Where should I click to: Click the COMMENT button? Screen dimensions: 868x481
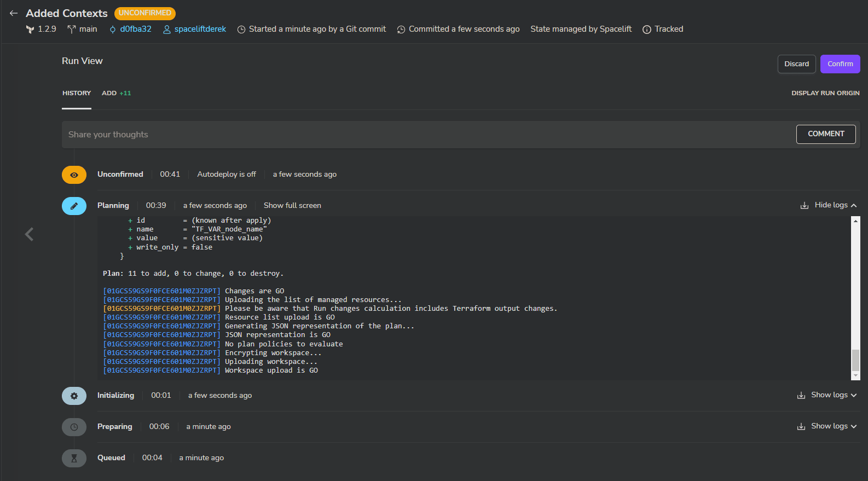click(826, 134)
